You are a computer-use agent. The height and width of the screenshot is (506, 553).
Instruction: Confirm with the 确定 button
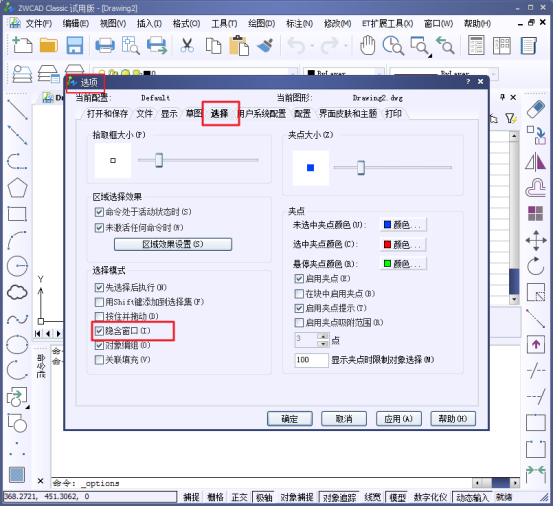click(290, 419)
